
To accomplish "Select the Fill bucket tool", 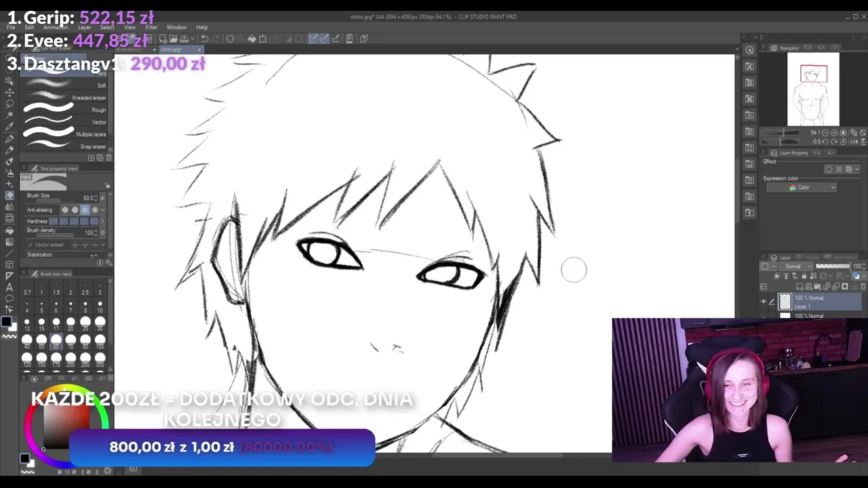I will click(9, 230).
